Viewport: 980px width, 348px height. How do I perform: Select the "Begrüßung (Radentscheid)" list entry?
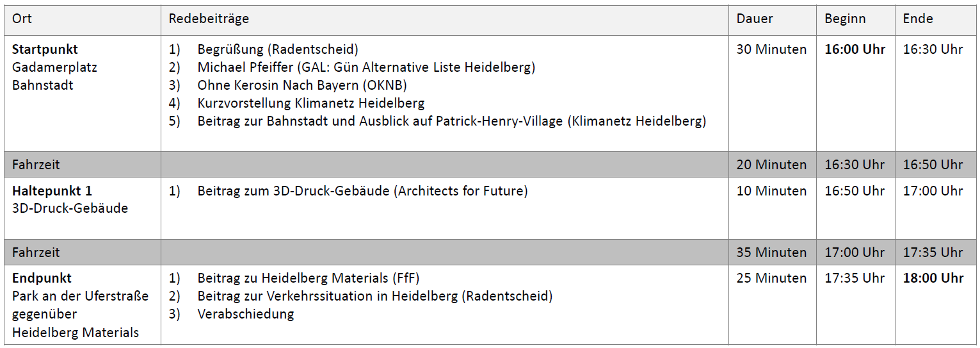pyautogui.click(x=278, y=49)
